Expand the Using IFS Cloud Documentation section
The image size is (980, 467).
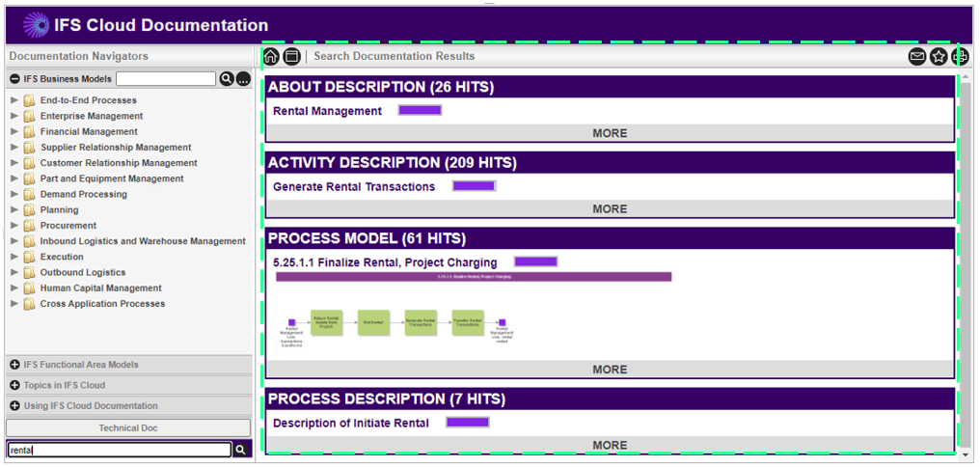15,406
